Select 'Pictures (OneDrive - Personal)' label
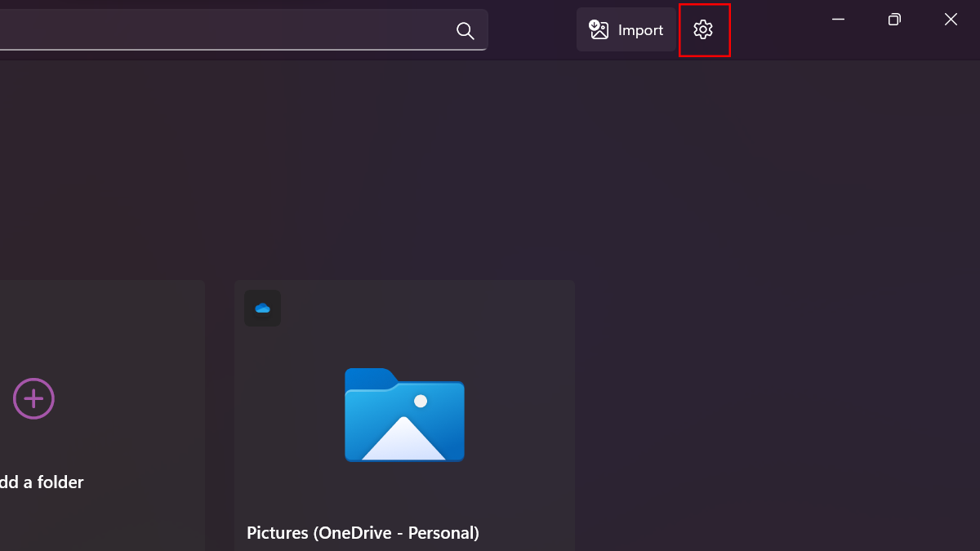The height and width of the screenshot is (551, 980). tap(363, 533)
